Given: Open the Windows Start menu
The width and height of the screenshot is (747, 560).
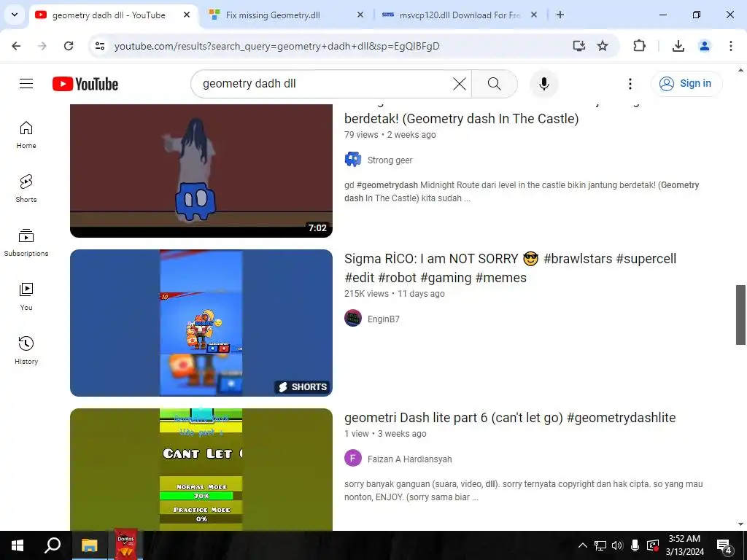Looking at the screenshot, I should point(18,545).
